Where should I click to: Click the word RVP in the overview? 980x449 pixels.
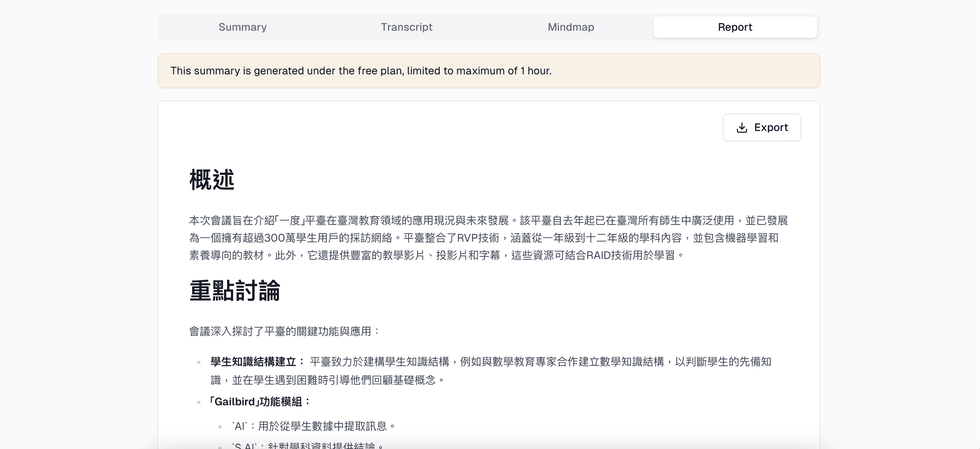pyautogui.click(x=467, y=238)
